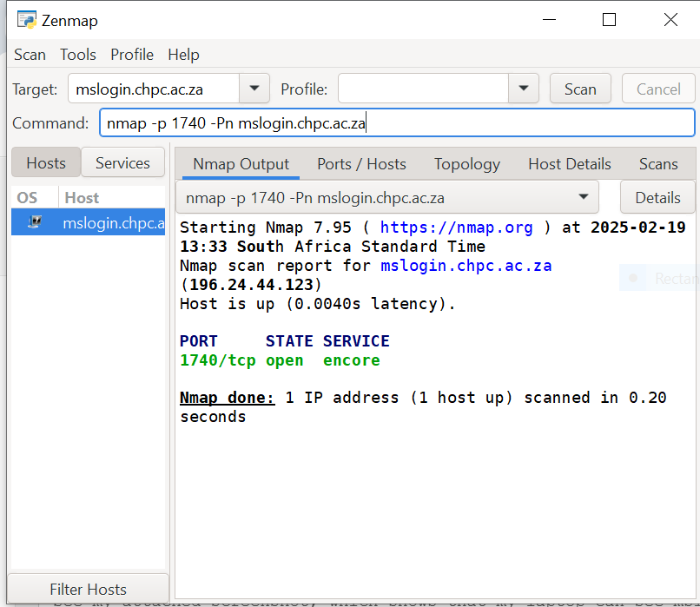
Task: Click the PORT column heading in output
Action: 198,341
